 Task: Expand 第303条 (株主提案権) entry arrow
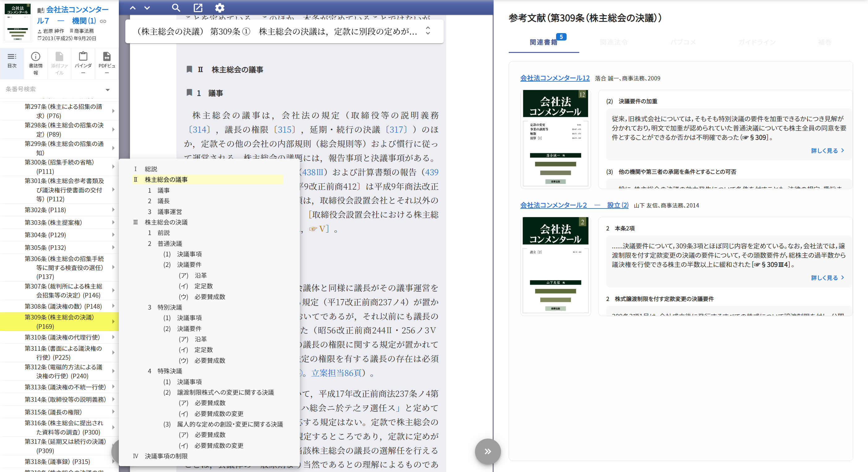(113, 222)
